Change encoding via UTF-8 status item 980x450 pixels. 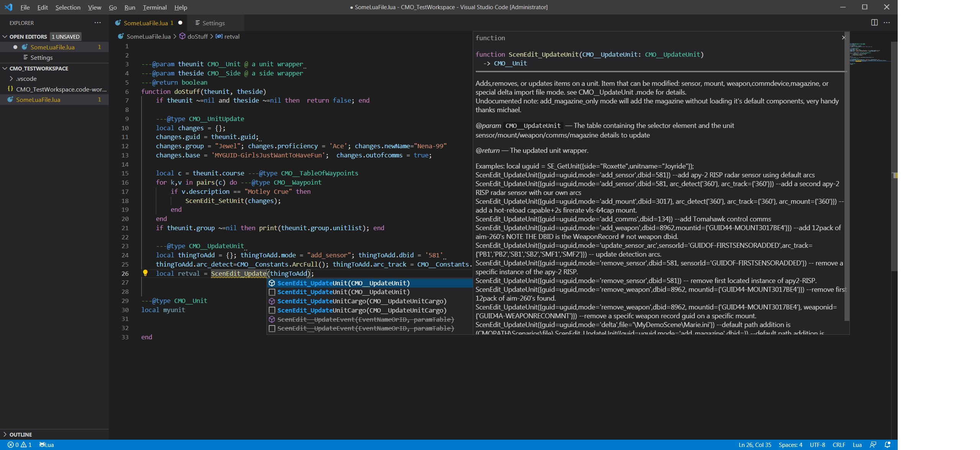(x=817, y=445)
